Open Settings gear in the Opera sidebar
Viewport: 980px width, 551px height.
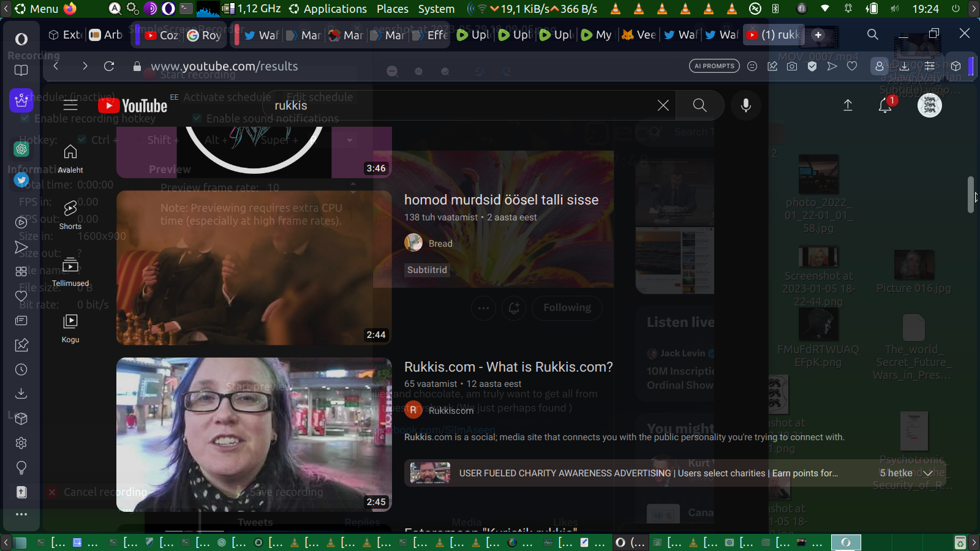tap(21, 443)
